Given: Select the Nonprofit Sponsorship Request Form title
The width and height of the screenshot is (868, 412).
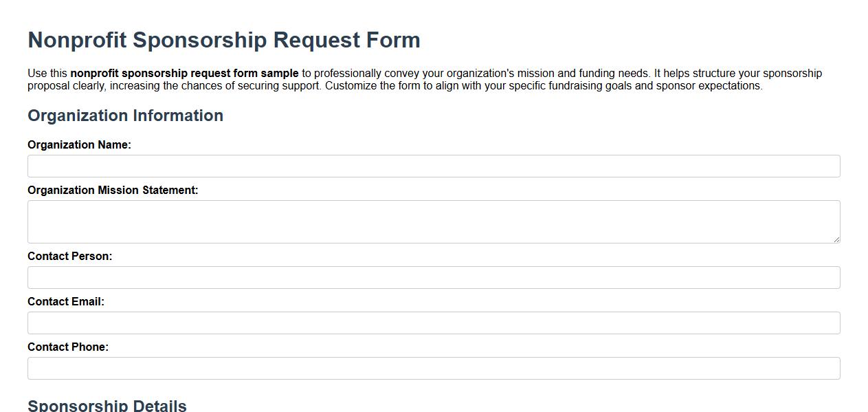Looking at the screenshot, I should (x=223, y=40).
